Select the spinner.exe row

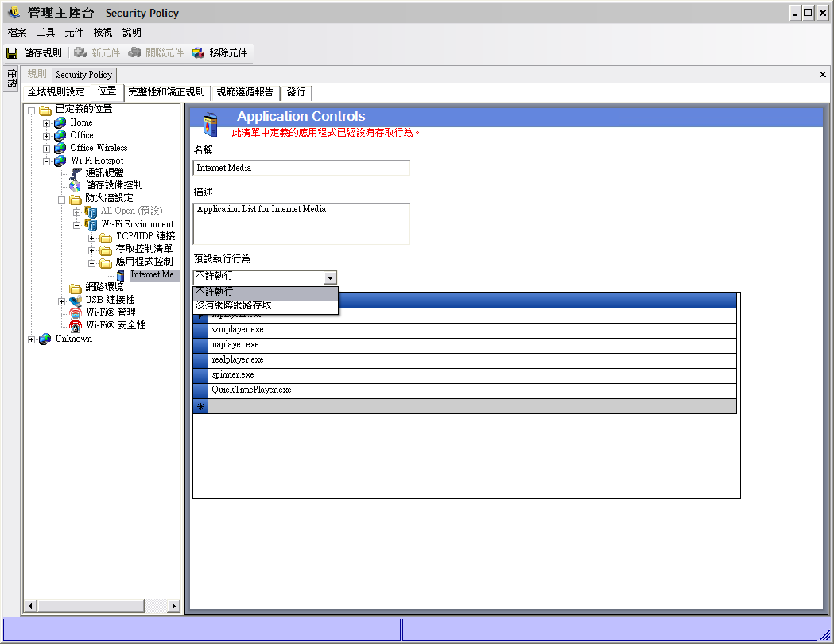(x=465, y=375)
